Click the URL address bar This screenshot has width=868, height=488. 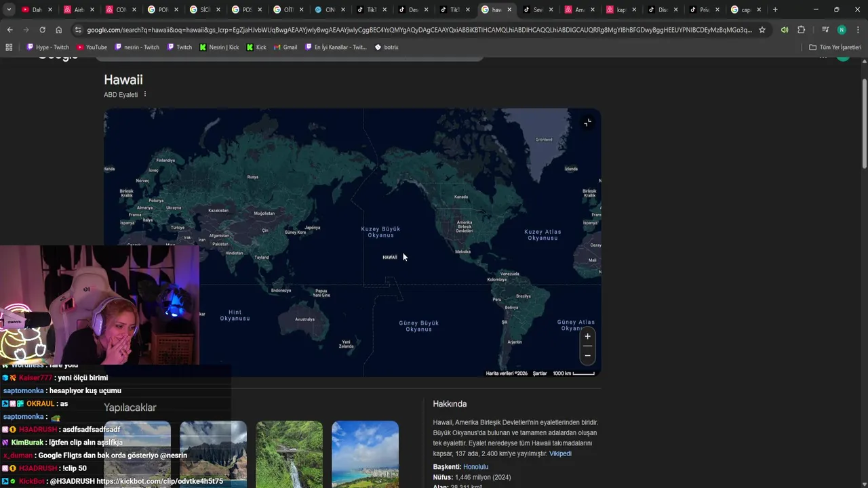click(x=419, y=30)
